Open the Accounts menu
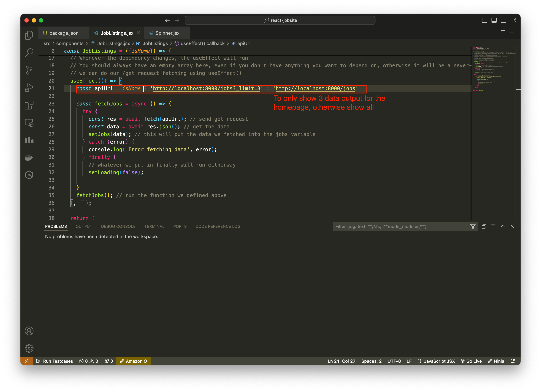 pyautogui.click(x=29, y=331)
